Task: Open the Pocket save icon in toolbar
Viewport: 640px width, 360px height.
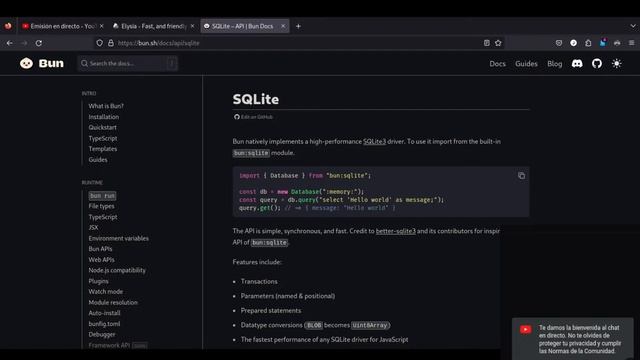Action: [x=559, y=43]
